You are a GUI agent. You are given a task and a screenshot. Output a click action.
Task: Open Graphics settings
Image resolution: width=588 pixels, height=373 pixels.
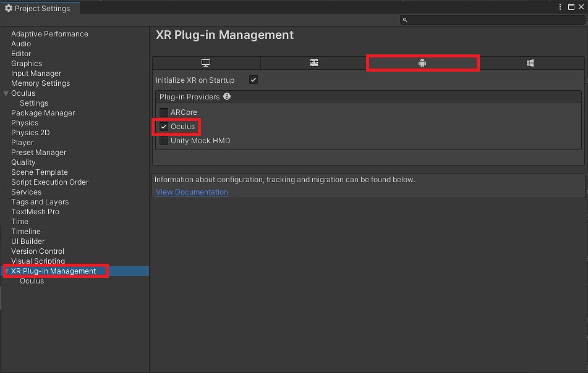pos(27,64)
